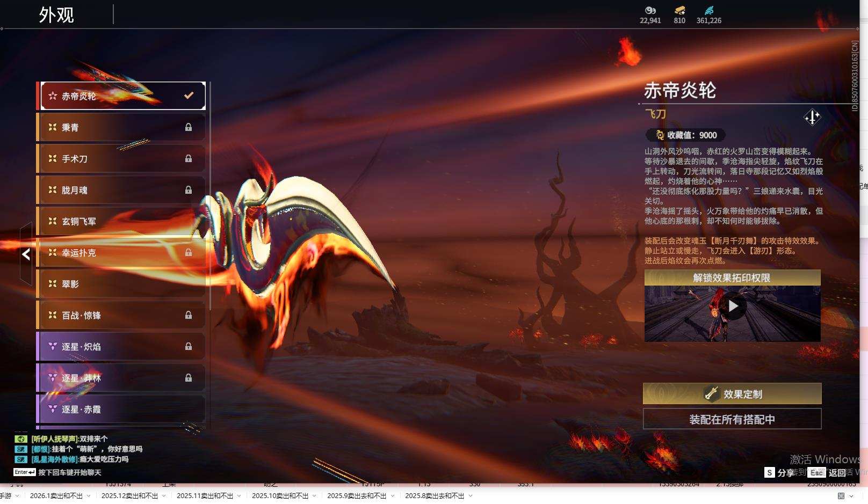Toggle the equipped checkmark on 赤帝炎轮

pyautogui.click(x=188, y=95)
